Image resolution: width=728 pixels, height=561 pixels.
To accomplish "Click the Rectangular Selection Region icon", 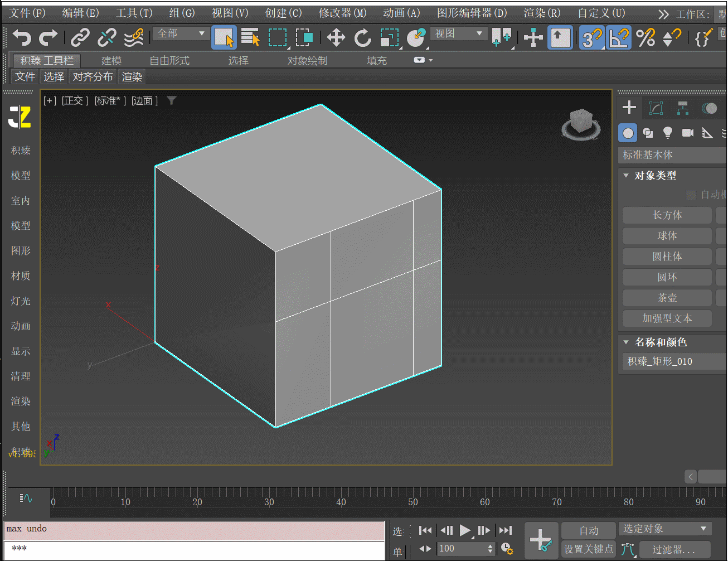I will [278, 38].
